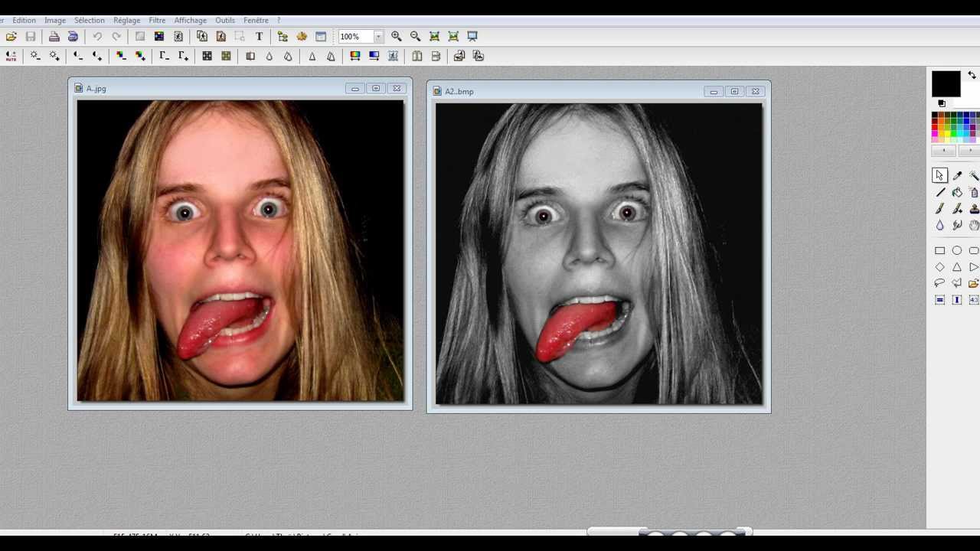Click the A.jpg color photo

(x=240, y=250)
